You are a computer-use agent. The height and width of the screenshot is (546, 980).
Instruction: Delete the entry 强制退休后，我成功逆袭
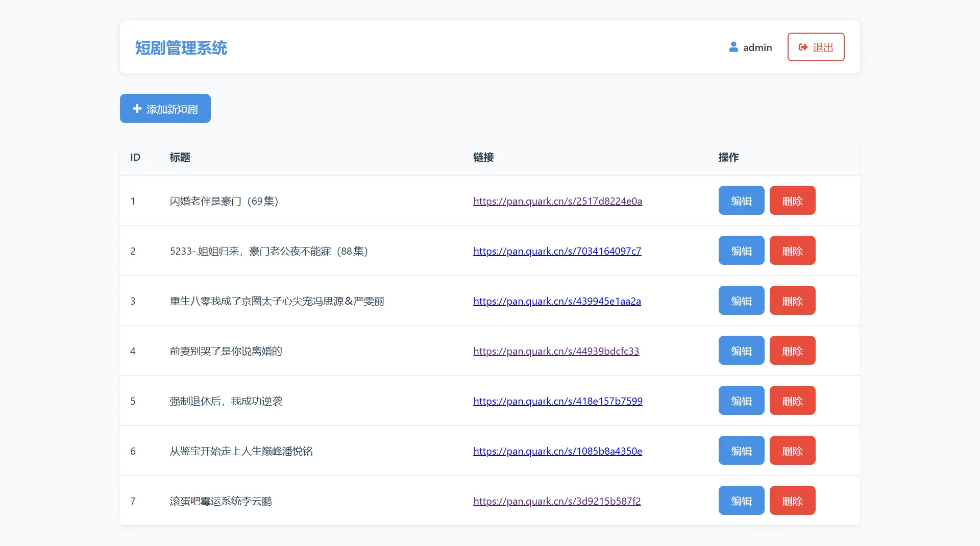click(x=792, y=401)
